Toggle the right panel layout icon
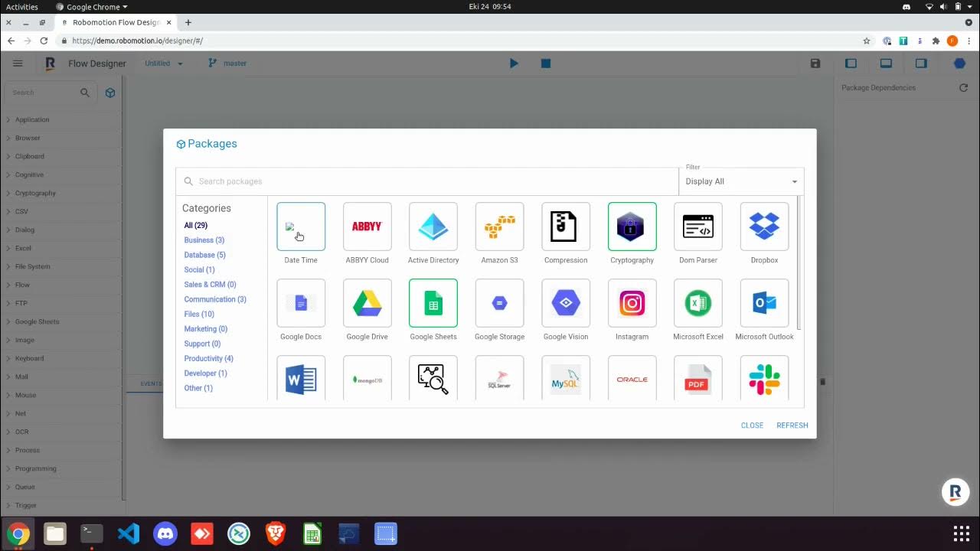980x551 pixels. [921, 64]
